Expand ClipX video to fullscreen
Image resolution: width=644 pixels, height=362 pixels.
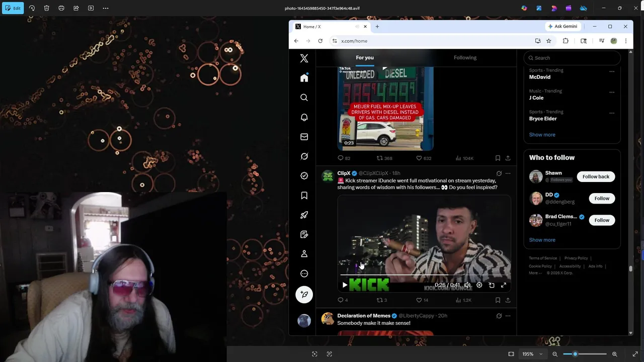[x=504, y=285]
